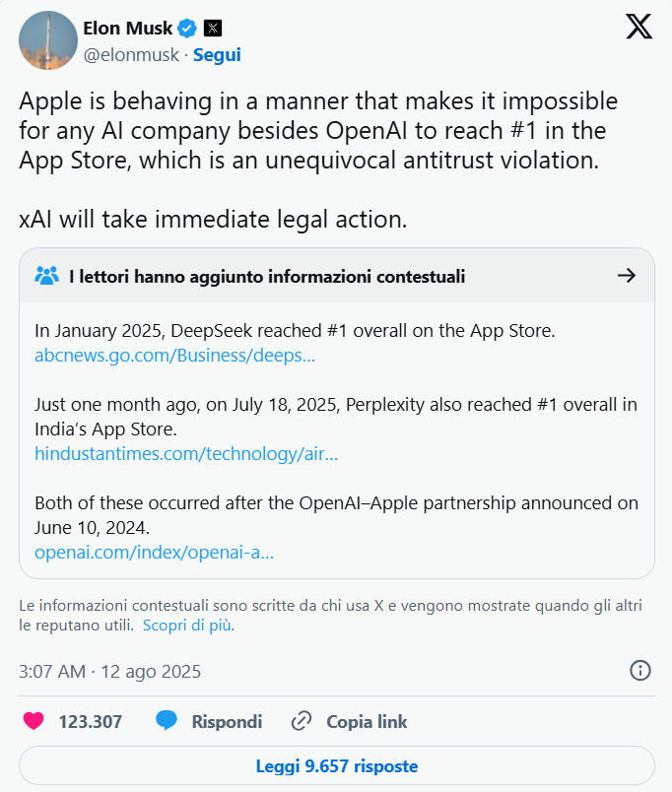The height and width of the screenshot is (792, 672).
Task: Open the abcnews.go.com source link
Action: coord(174,355)
